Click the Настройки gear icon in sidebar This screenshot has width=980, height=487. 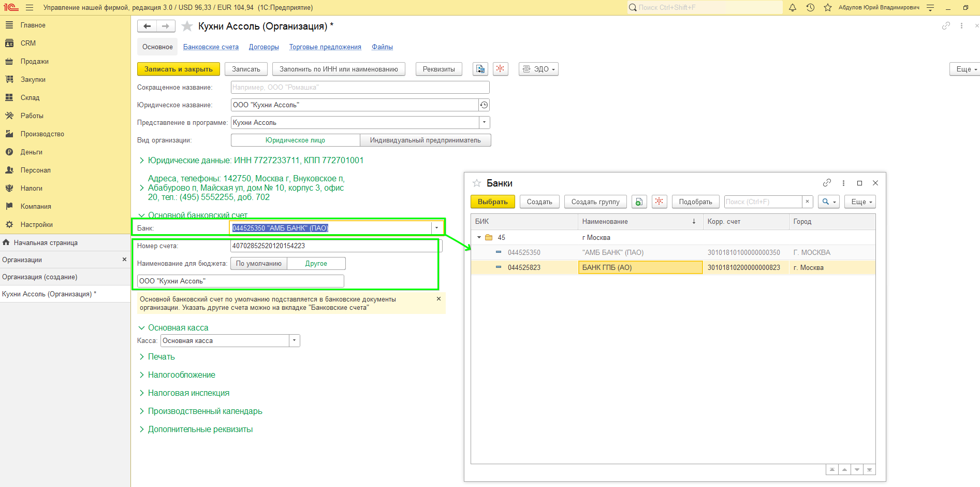9,224
